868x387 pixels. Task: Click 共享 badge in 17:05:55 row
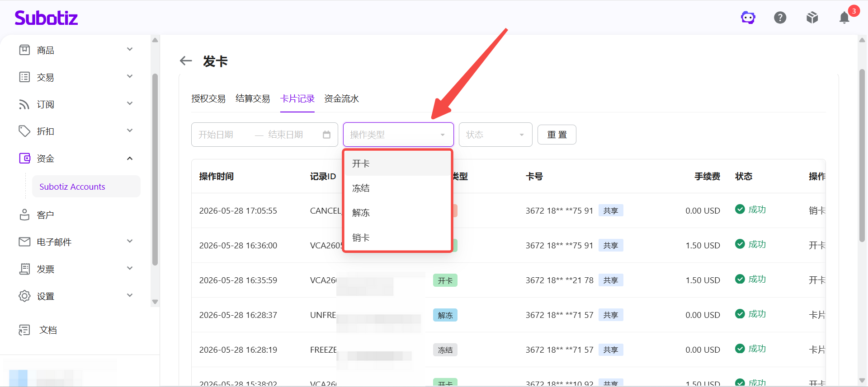point(611,210)
